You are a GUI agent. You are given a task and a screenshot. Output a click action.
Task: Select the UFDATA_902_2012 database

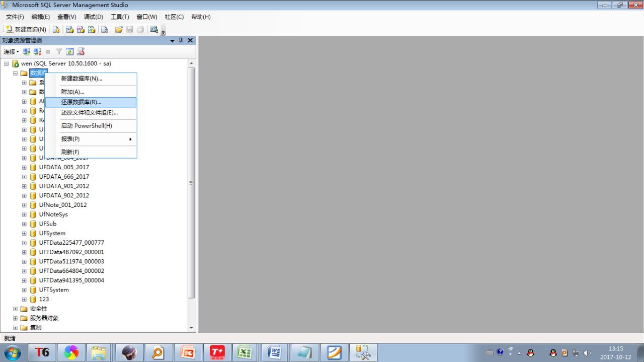(x=64, y=195)
